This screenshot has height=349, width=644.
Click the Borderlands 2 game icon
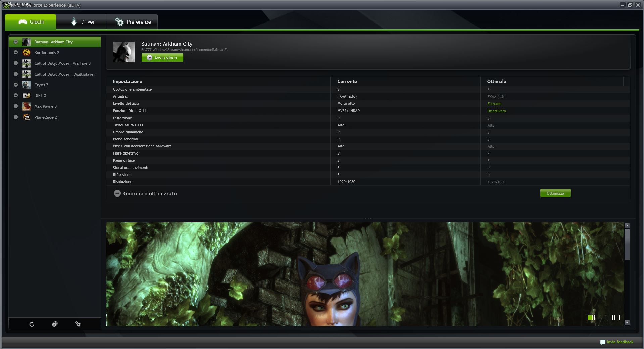(x=27, y=53)
